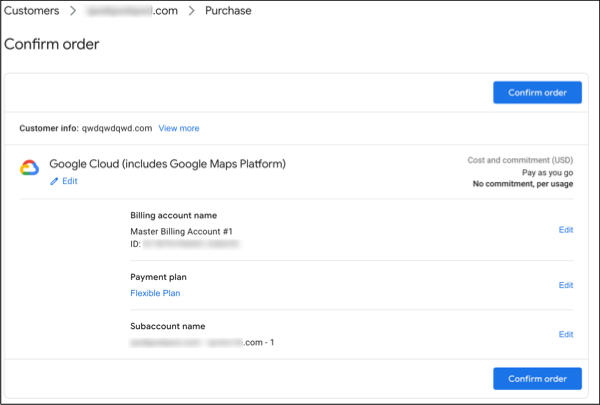Click Google Cloud (includes Google Maps Platform) title

(167, 164)
